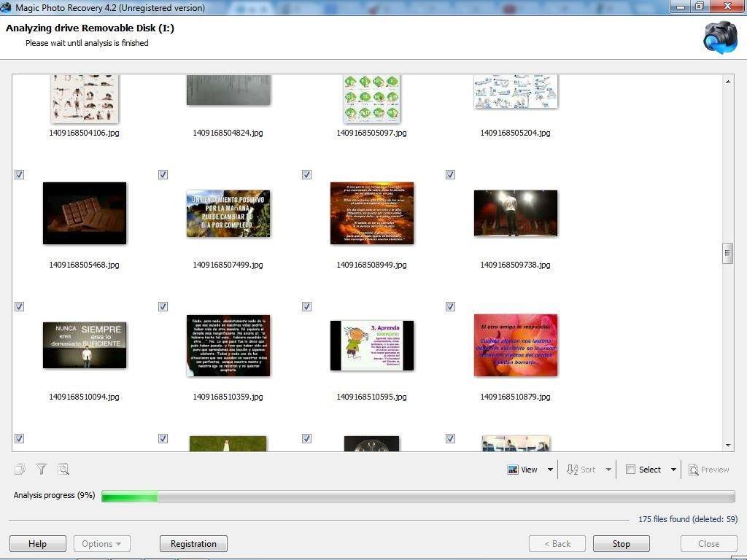Expand the View dropdown arrow
Screen dimensions: 747x560
point(550,470)
